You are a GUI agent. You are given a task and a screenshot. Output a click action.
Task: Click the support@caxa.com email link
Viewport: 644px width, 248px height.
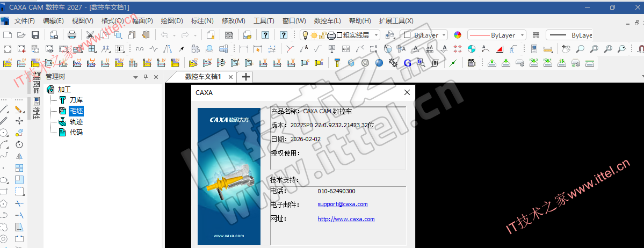click(x=343, y=204)
